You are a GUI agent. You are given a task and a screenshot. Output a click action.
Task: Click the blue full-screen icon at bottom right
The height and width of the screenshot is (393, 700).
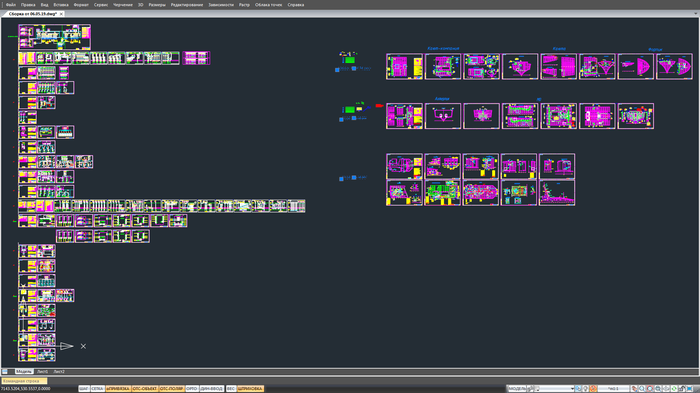coord(690,389)
